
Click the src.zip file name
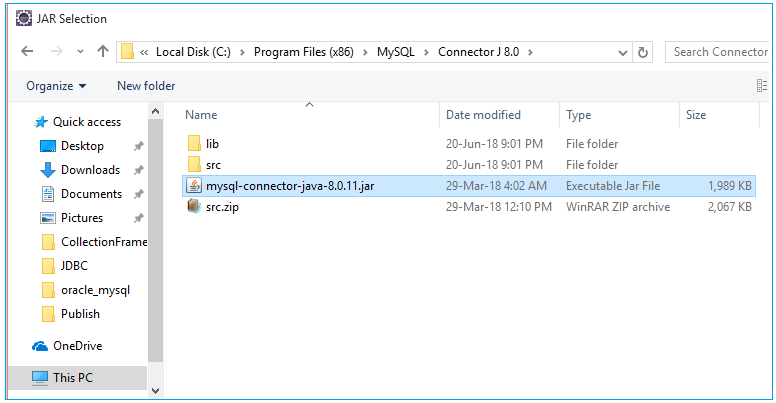(222, 207)
